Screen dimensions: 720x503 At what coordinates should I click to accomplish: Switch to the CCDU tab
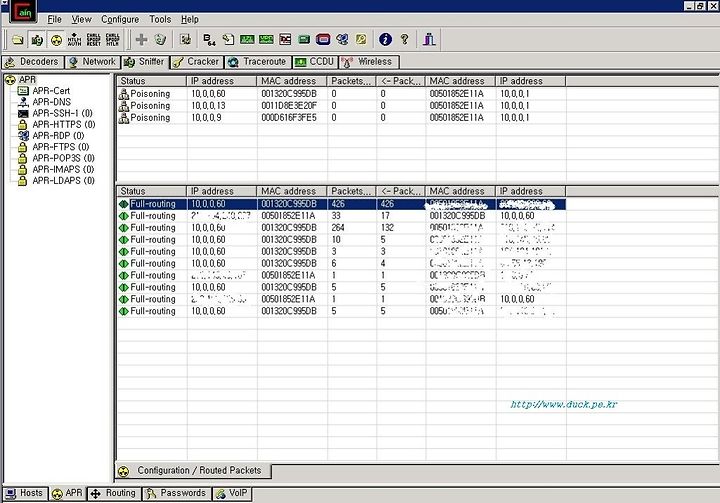pyautogui.click(x=315, y=62)
